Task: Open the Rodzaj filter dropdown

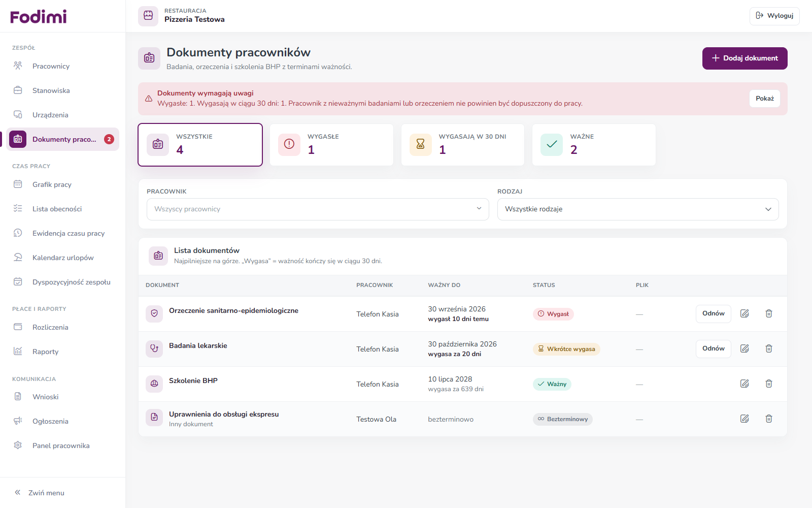Action: click(x=638, y=209)
